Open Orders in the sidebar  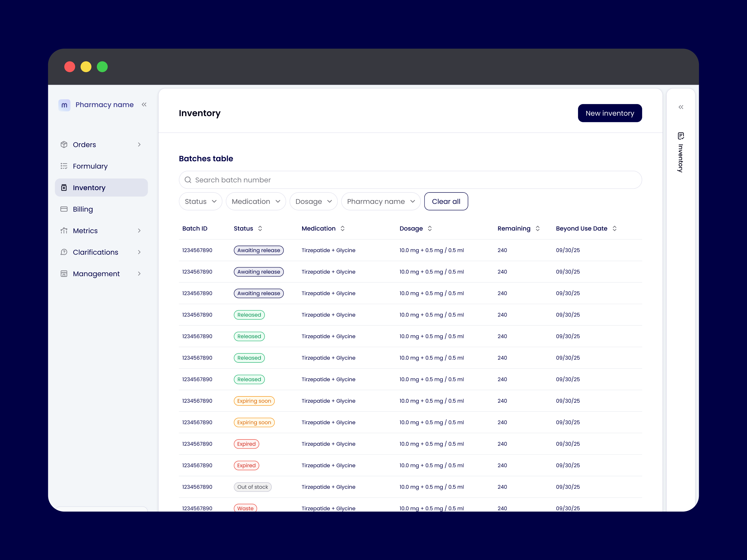pyautogui.click(x=101, y=145)
